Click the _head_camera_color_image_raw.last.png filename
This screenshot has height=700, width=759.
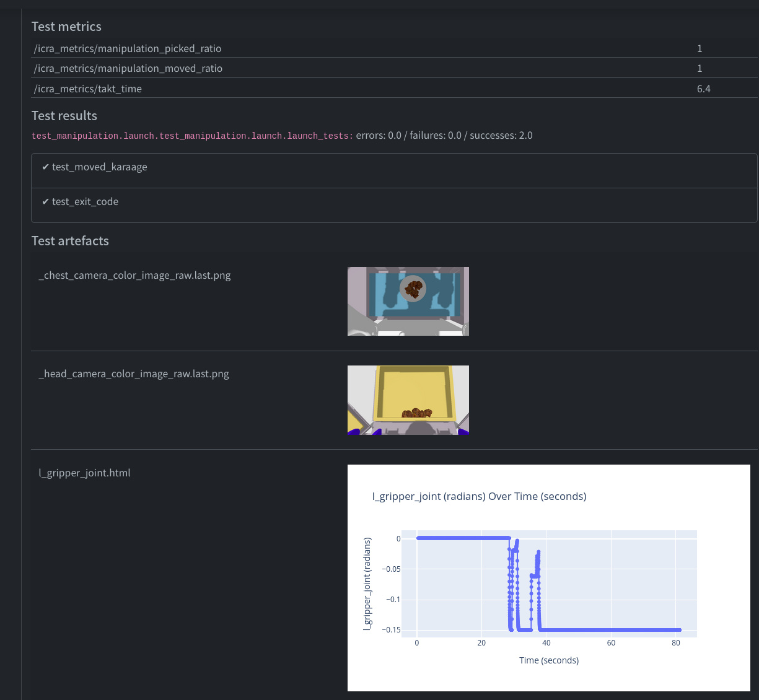pyautogui.click(x=134, y=374)
